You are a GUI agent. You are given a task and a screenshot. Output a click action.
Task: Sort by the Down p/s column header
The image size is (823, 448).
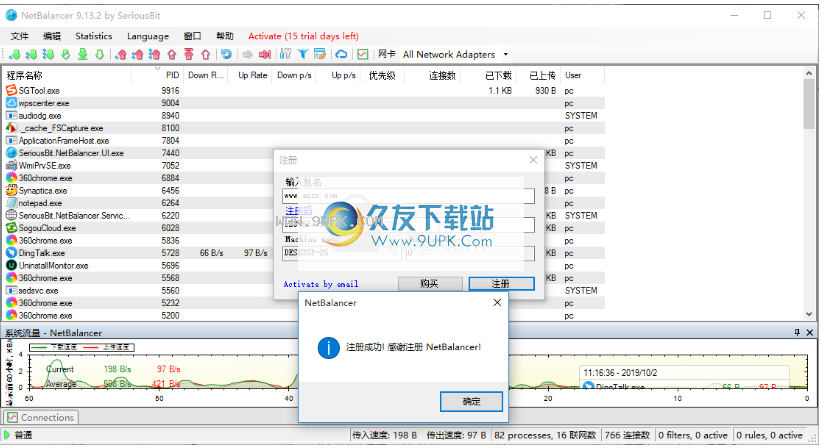292,76
